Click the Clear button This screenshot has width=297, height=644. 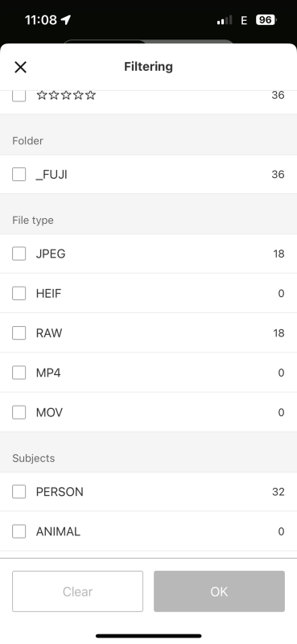[77, 591]
